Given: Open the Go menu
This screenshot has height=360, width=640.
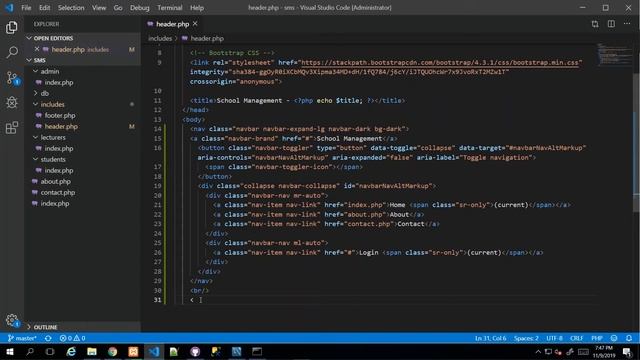Looking at the screenshot, I should [118, 8].
